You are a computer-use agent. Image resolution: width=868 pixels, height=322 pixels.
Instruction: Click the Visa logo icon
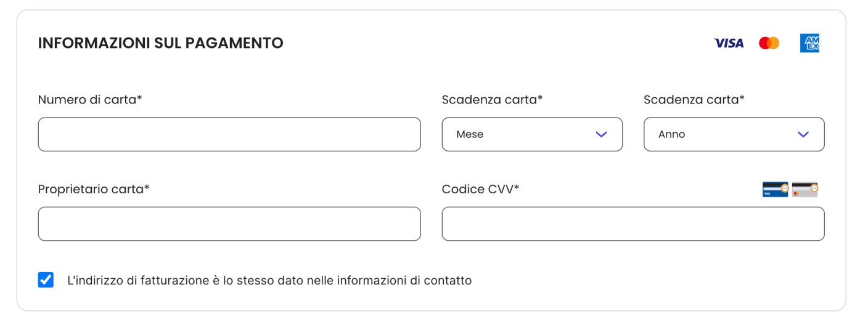(x=729, y=43)
